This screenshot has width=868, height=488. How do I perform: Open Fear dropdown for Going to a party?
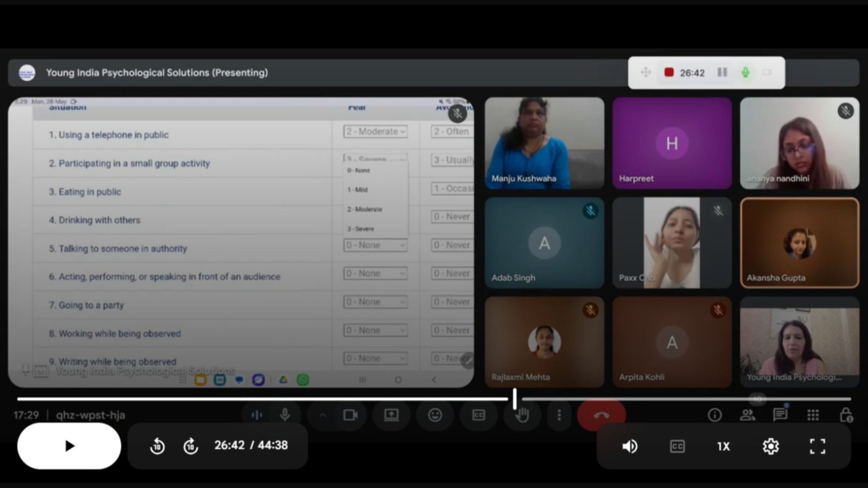tap(375, 302)
